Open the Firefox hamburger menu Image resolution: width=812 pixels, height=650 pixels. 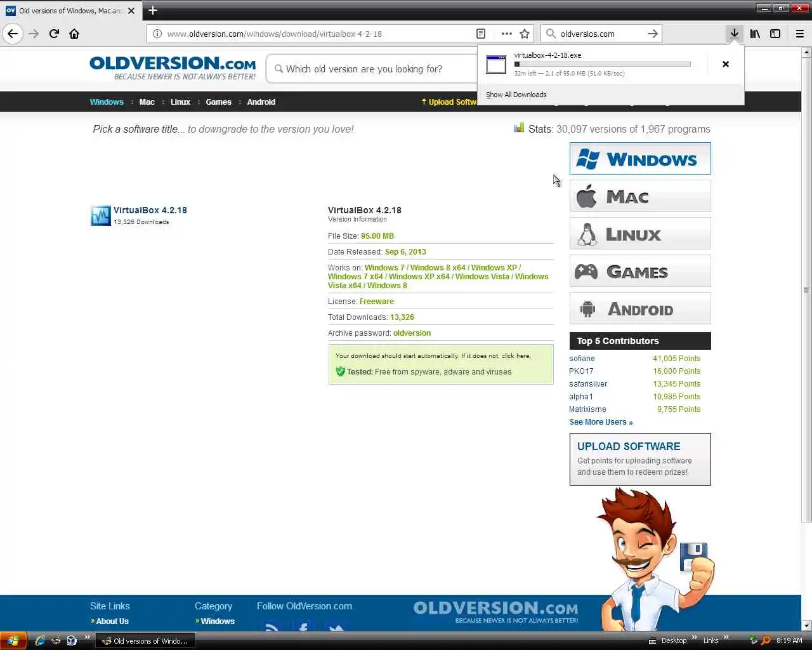(800, 34)
